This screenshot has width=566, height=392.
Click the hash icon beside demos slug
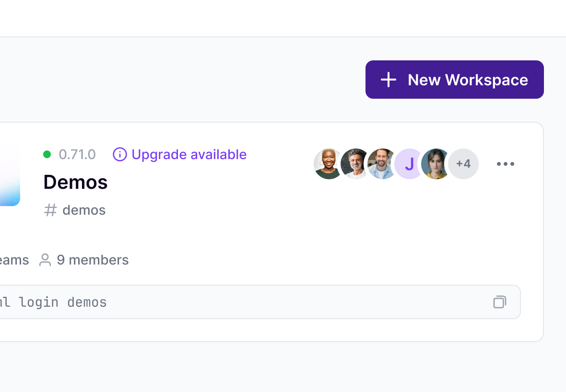(x=50, y=210)
